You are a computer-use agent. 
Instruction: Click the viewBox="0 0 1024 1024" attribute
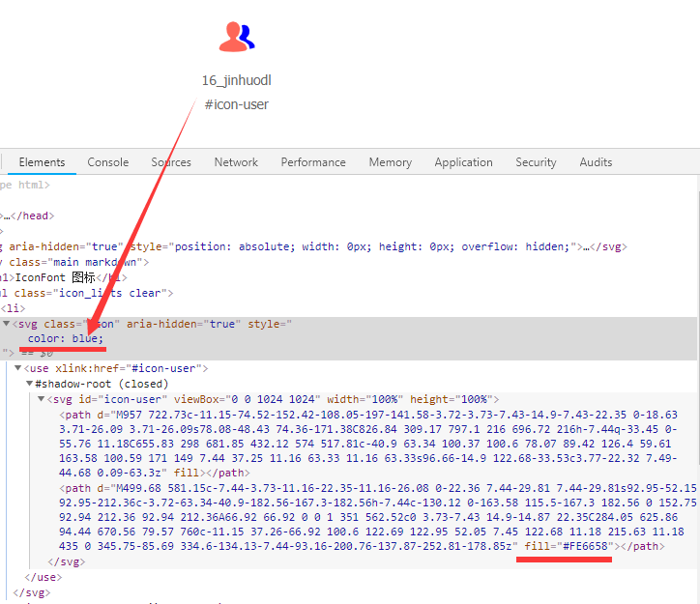coord(247,399)
